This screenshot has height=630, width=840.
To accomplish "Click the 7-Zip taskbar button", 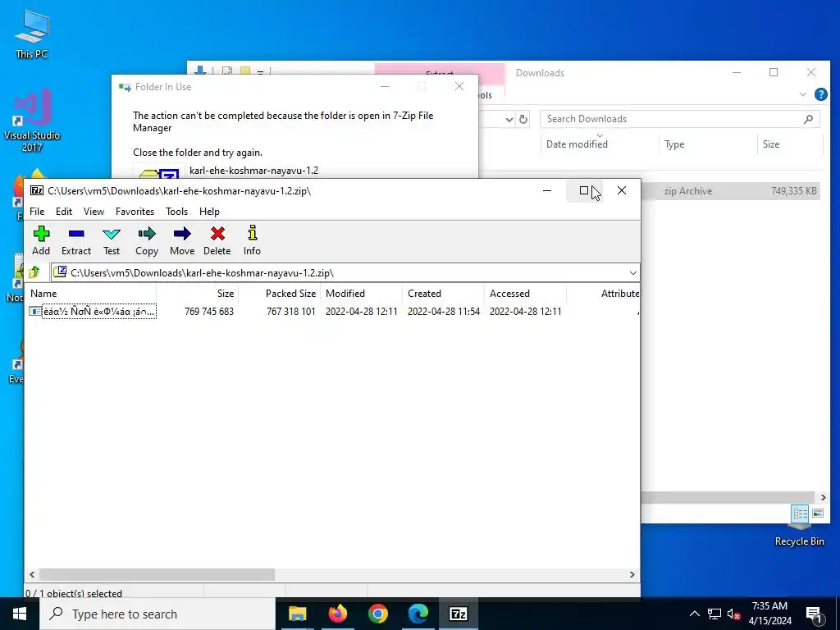I will [x=458, y=614].
